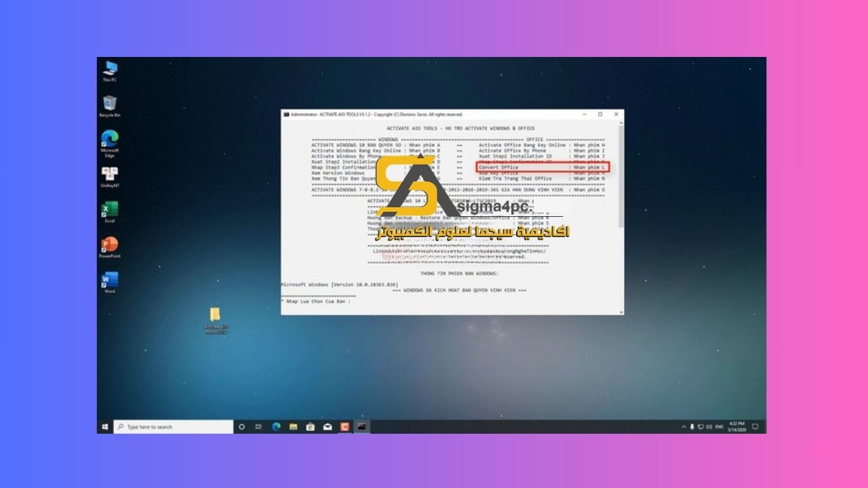The width and height of the screenshot is (868, 488).
Task: Click 'Microsoft Windows [Version 10.0.18363.836]' text
Action: [x=340, y=284]
